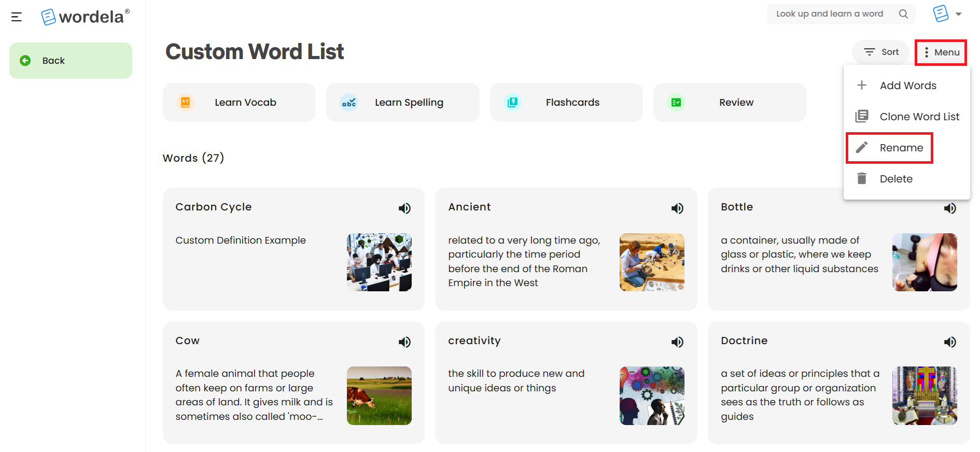The height and width of the screenshot is (452, 980).
Task: Open the Sort options
Action: (x=881, y=52)
